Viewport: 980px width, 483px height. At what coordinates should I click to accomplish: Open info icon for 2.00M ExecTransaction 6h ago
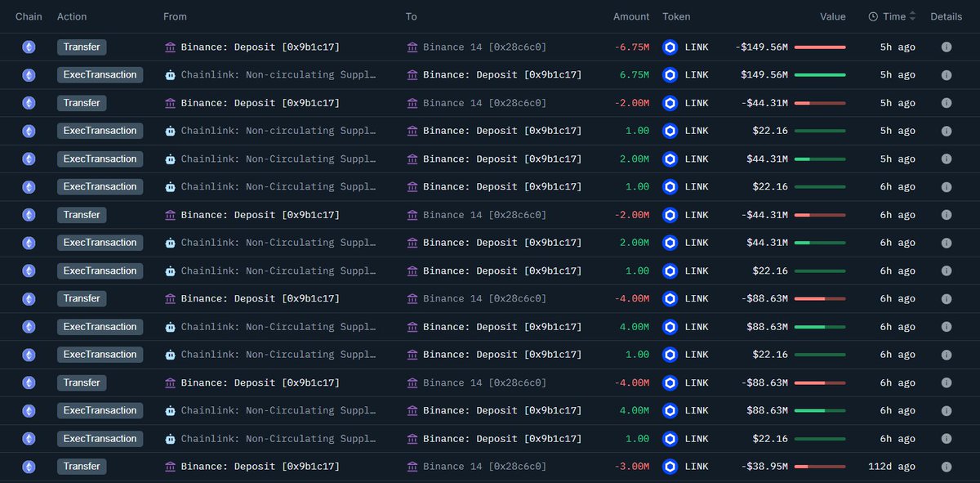pyautogui.click(x=947, y=243)
